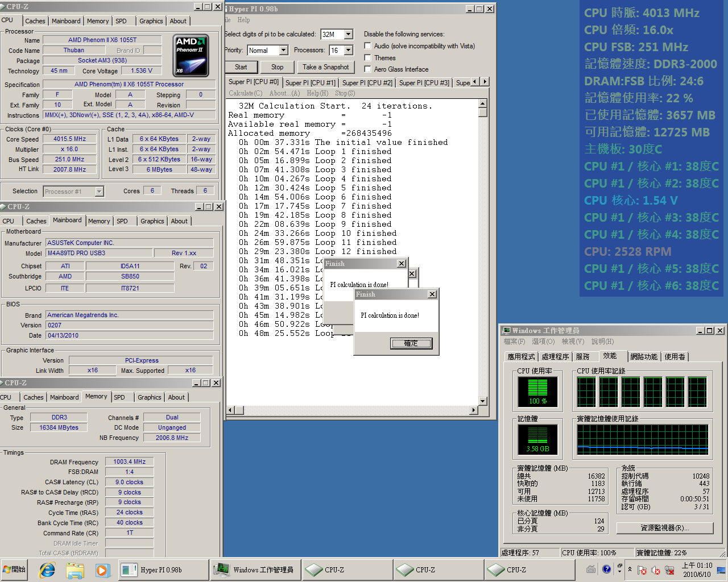Click Super PI output scroll down arrow
Screen dimensions: 728x582
click(482, 401)
